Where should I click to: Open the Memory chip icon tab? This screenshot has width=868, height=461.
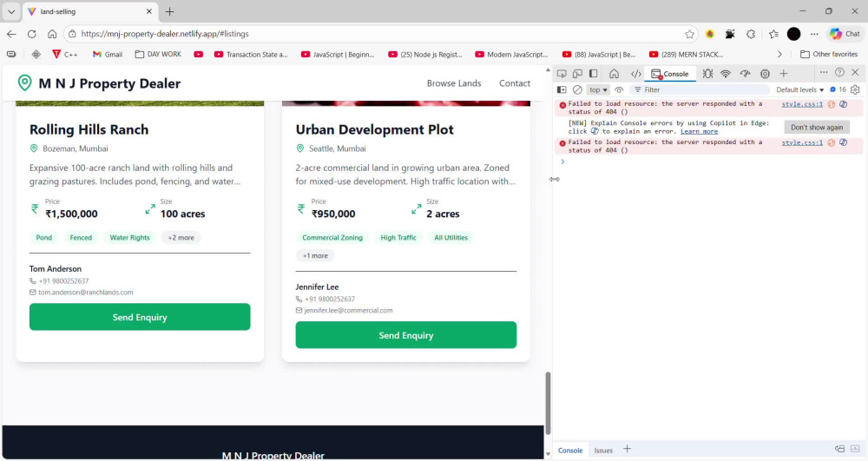pos(765,74)
